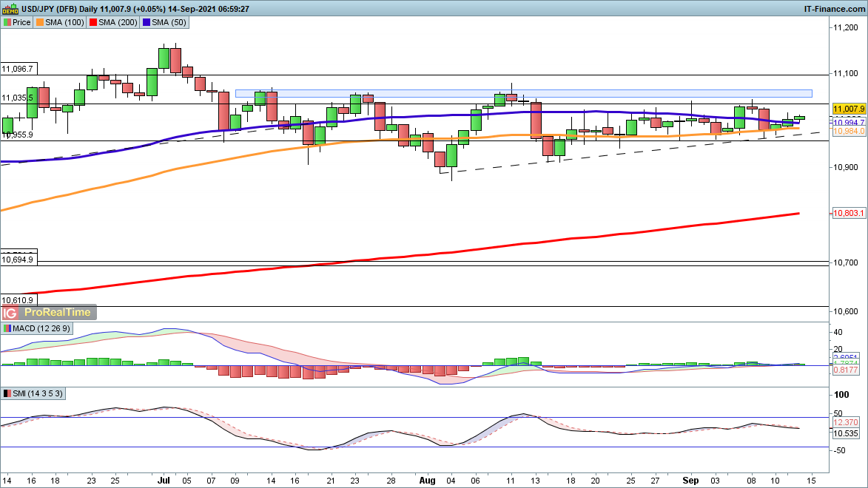Select the SMA (50) legend label
This screenshot has width=868, height=488.
(x=169, y=22)
